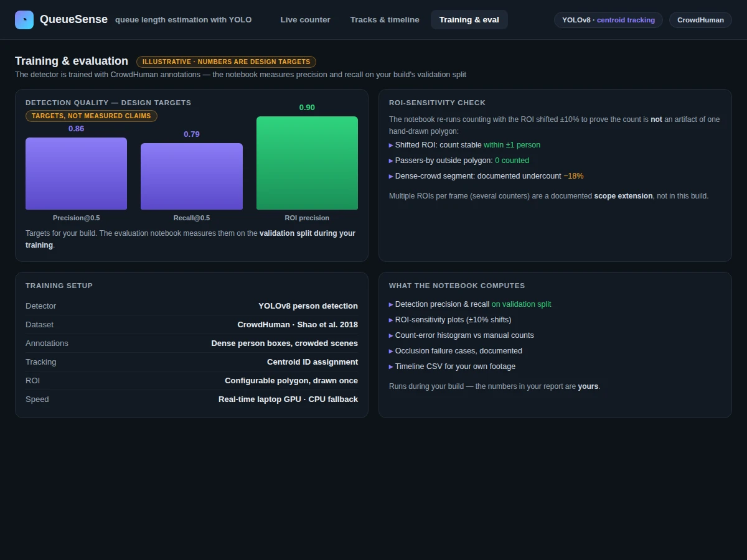Click the Shifted ROI bullet arrow
This screenshot has width=747, height=560.
click(391, 145)
